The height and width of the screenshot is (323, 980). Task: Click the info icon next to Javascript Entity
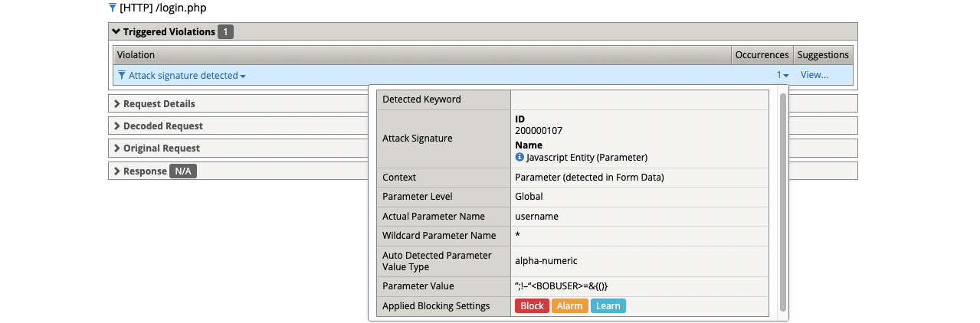tap(519, 158)
